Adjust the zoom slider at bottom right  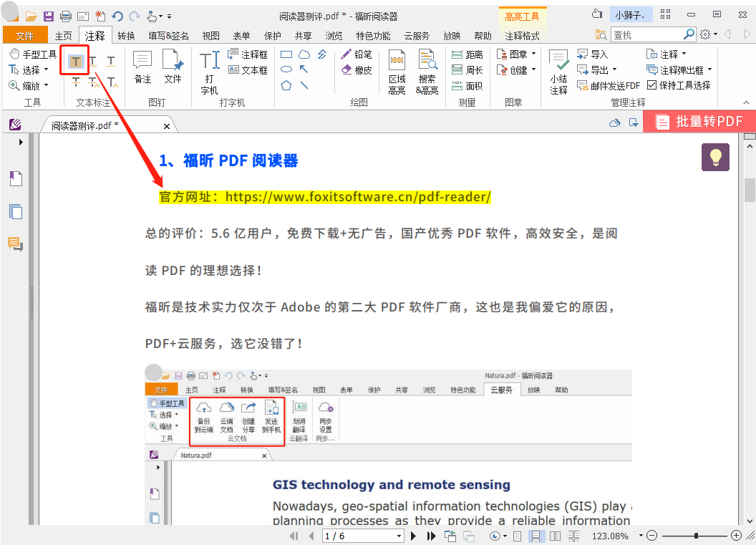click(x=697, y=535)
